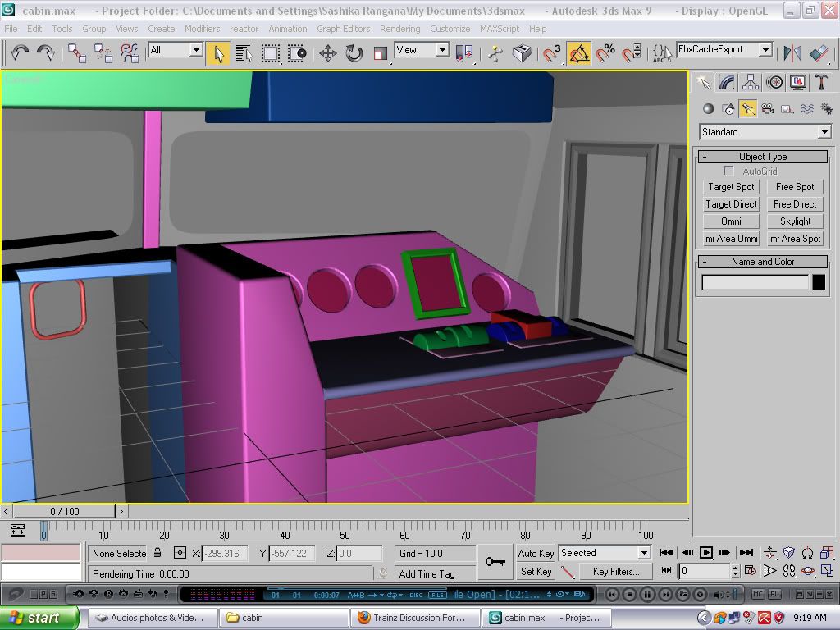Click the Undo arrow icon
The width and height of the screenshot is (840, 630).
coord(20,52)
